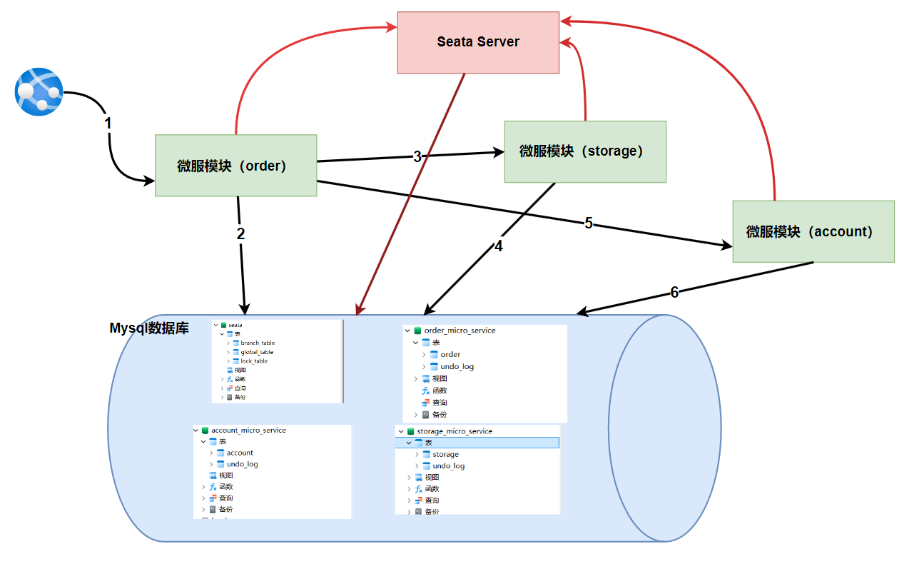Viewport: 924px width, 564px height.
Task: Click the blue globe client icon
Action: (39, 91)
